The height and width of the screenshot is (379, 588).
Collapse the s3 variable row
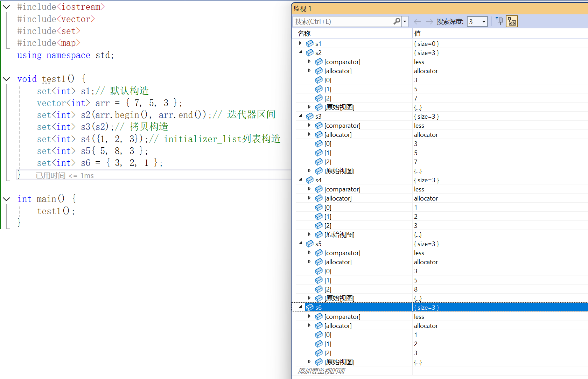click(x=300, y=116)
